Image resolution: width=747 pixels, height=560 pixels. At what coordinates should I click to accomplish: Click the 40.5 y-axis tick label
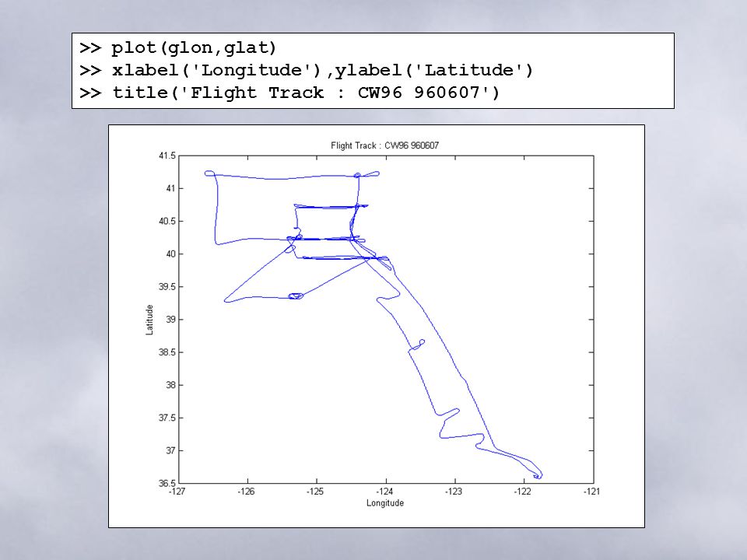[x=167, y=222]
